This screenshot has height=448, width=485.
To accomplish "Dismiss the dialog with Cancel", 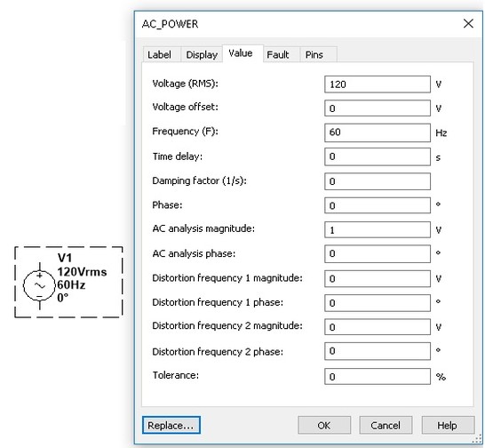I will [386, 425].
